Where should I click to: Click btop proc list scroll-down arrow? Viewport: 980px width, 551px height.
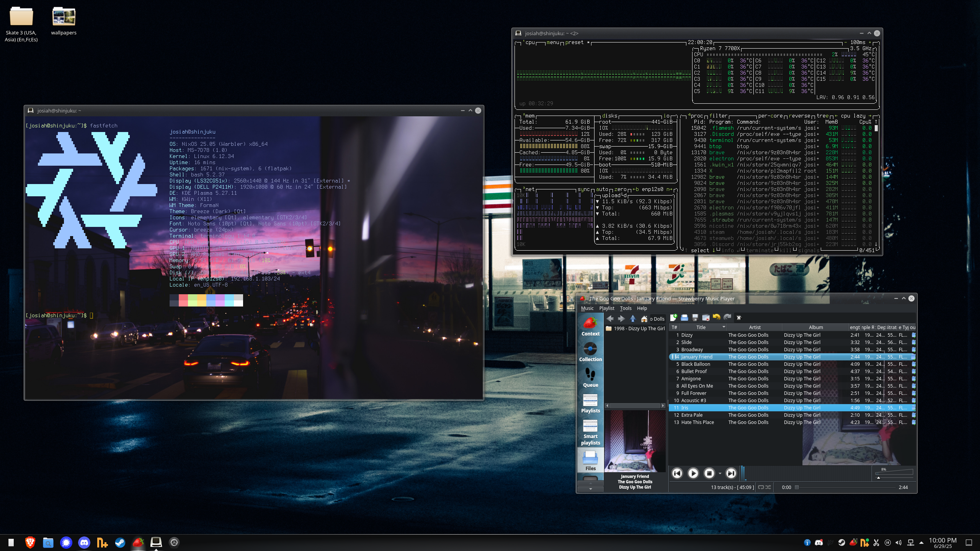(876, 244)
